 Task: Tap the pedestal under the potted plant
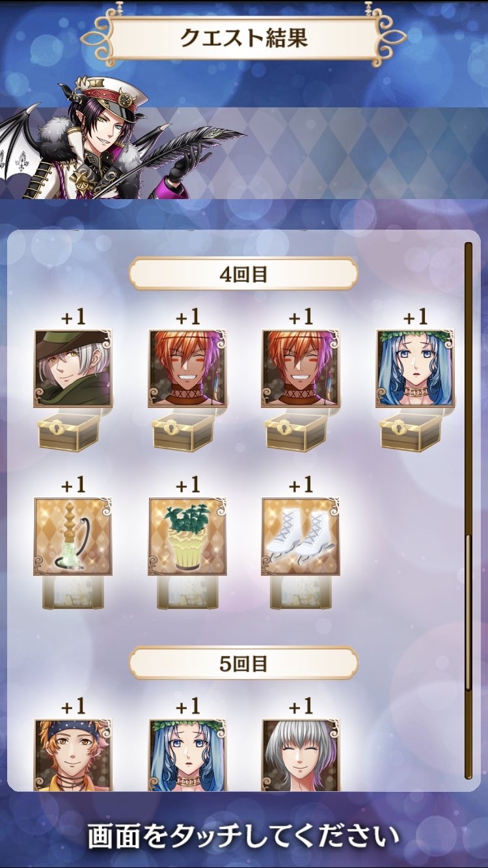point(187,592)
